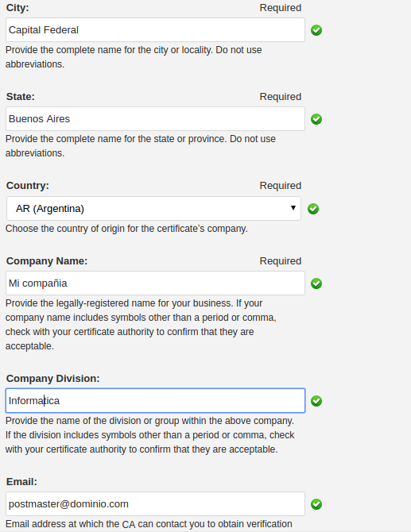Open the Country dropdown showing AR (Argentina)
411x532 pixels.
coord(153,208)
